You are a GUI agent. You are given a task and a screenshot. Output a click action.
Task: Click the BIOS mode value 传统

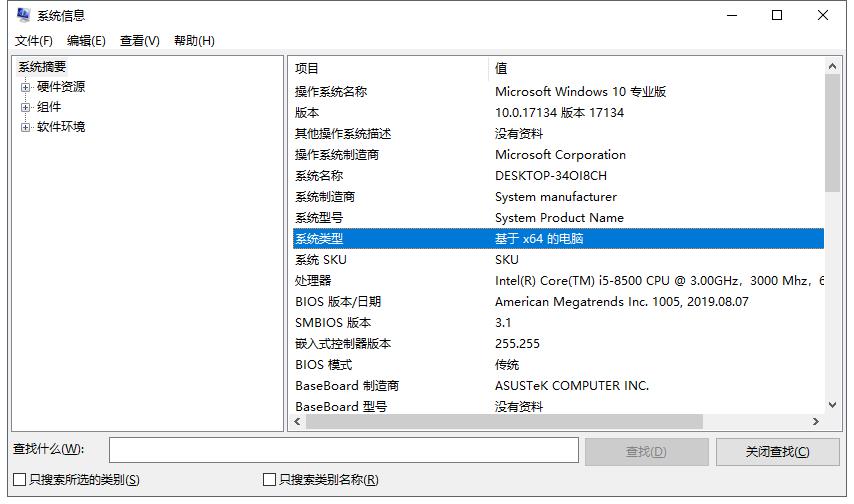pos(507,365)
